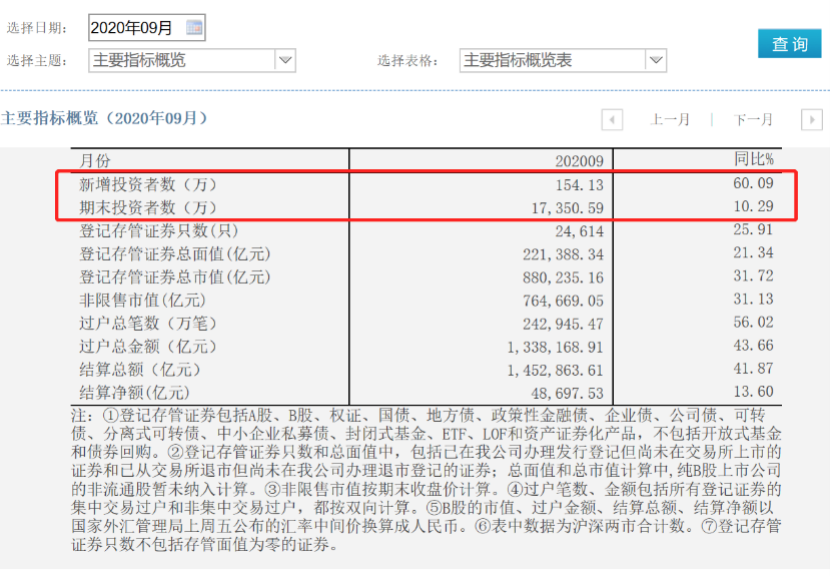Click the 选择主题 label
Screen dimensions: 832x576
[x=37, y=60]
